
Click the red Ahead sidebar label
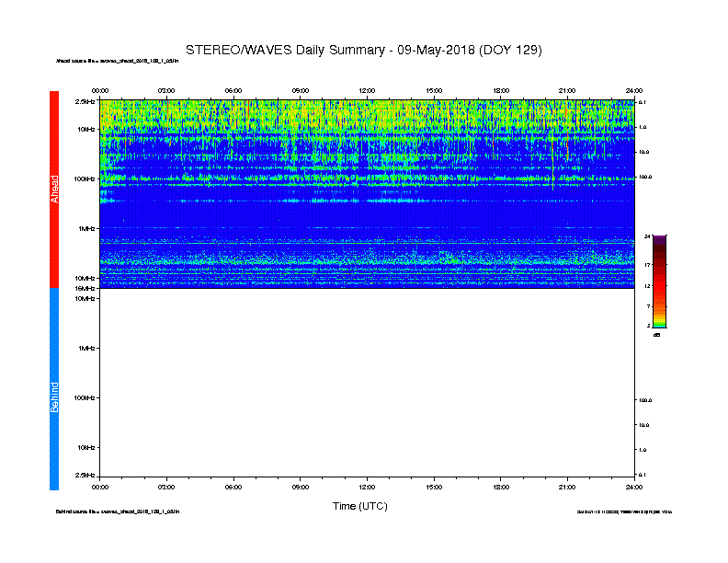coord(54,190)
